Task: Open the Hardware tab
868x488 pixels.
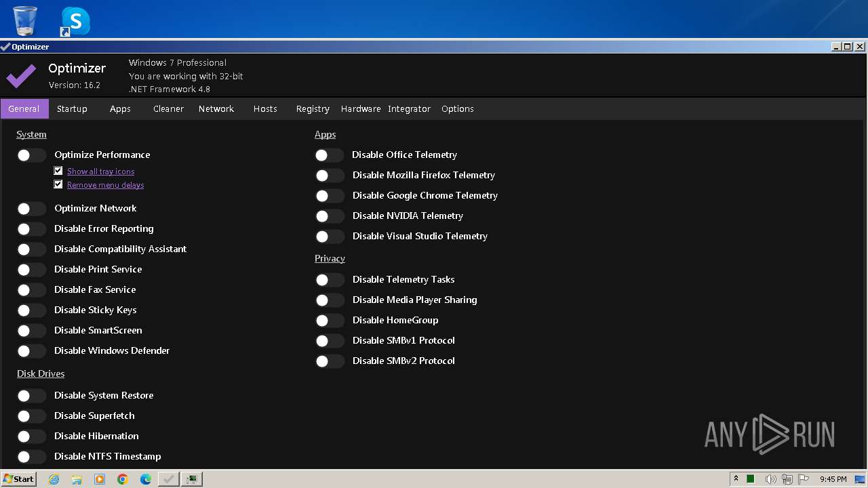Action: coord(361,108)
